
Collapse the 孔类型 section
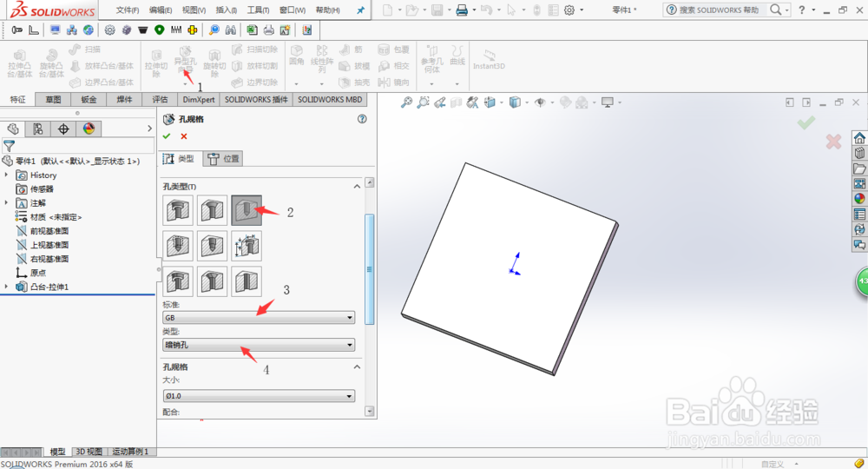[x=357, y=187]
